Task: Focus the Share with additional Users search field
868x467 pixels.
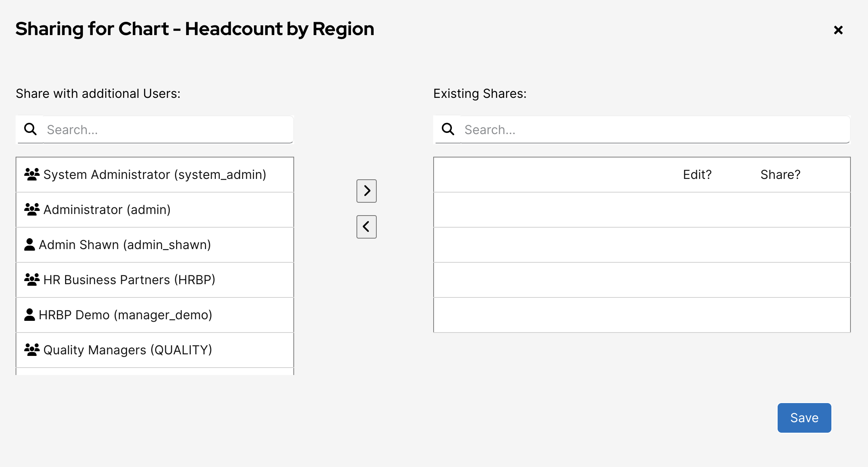Action: [x=168, y=129]
